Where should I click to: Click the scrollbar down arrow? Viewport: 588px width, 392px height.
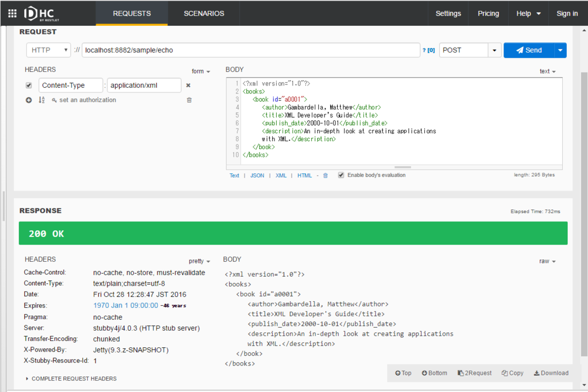584,385
